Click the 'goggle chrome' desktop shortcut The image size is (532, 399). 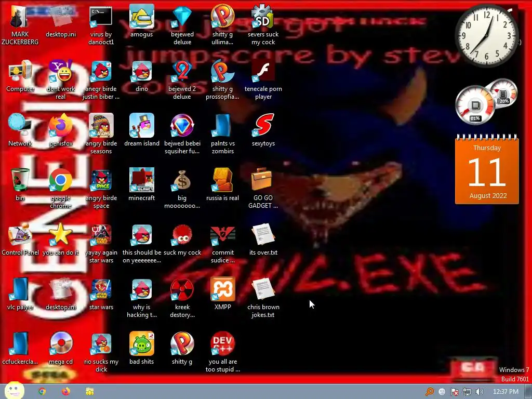[61, 189]
